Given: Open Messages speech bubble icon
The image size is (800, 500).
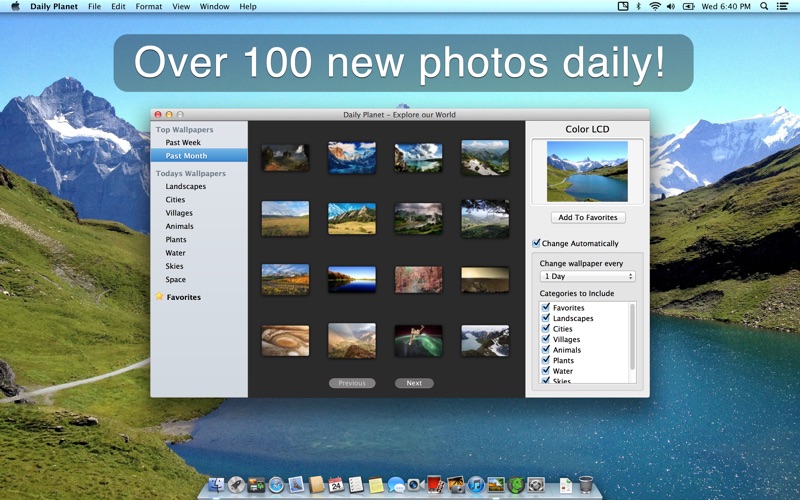Looking at the screenshot, I should tap(396, 484).
